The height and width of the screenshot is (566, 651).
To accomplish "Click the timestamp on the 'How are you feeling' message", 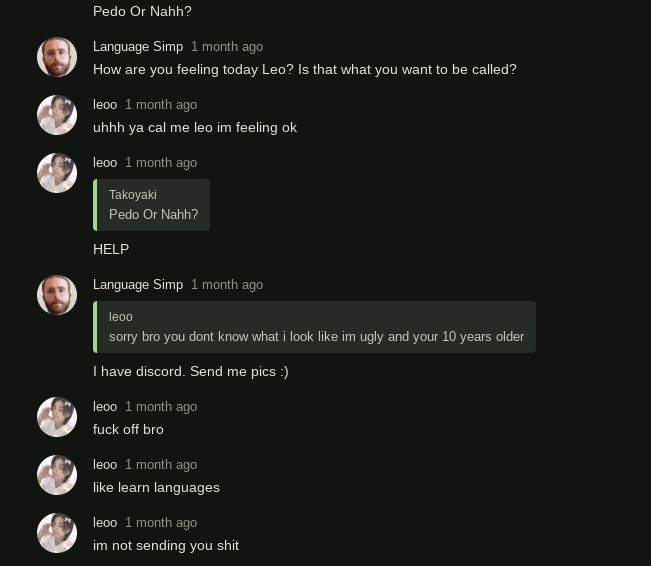I will (227, 46).
